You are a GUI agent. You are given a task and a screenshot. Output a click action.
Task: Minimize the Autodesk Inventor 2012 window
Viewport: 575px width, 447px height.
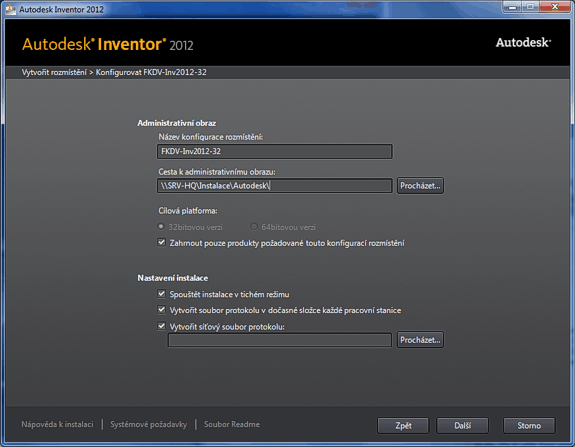(512, 7)
